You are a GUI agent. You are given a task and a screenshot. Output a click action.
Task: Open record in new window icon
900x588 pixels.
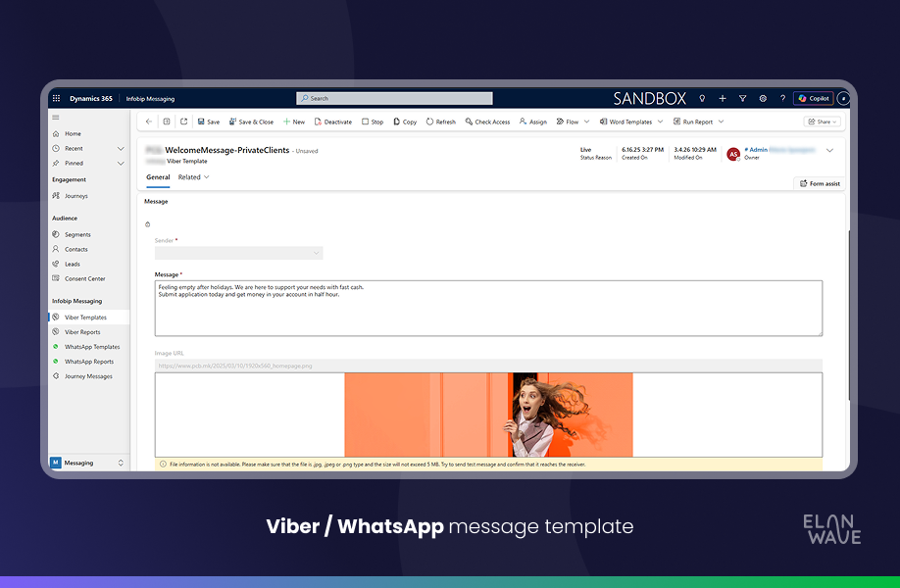pos(183,122)
